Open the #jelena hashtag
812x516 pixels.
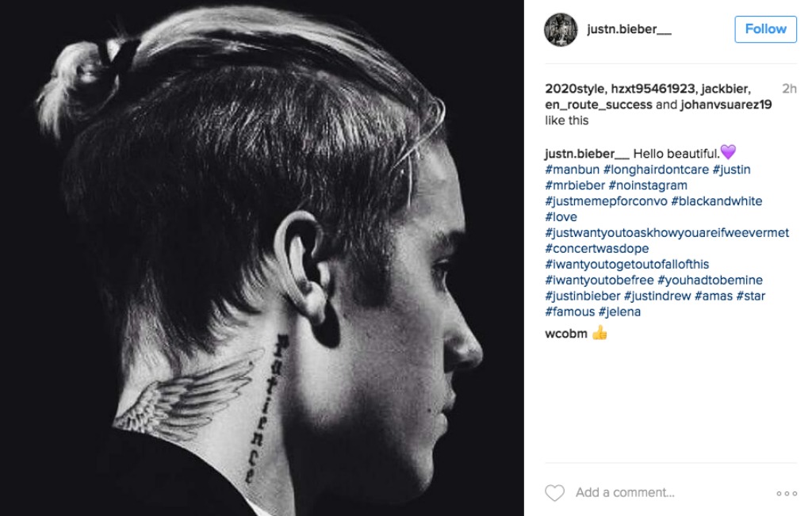pyautogui.click(x=619, y=312)
